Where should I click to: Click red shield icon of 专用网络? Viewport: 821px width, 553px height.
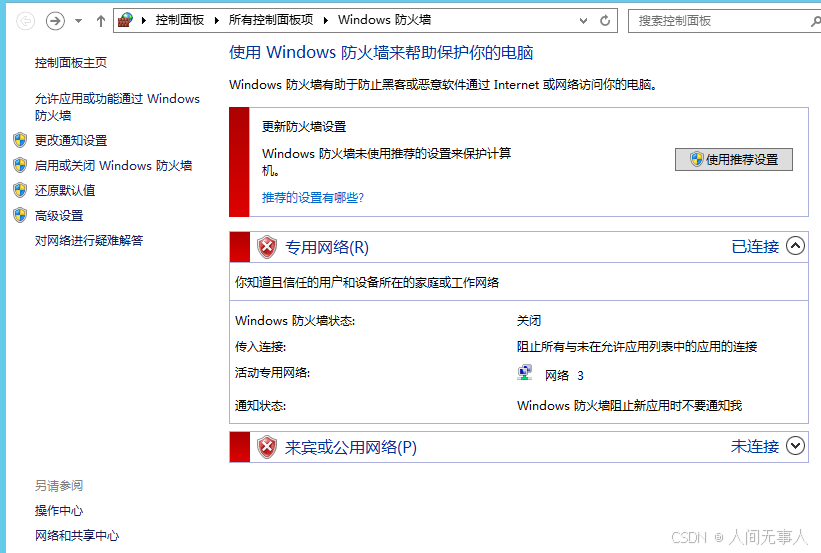[267, 247]
